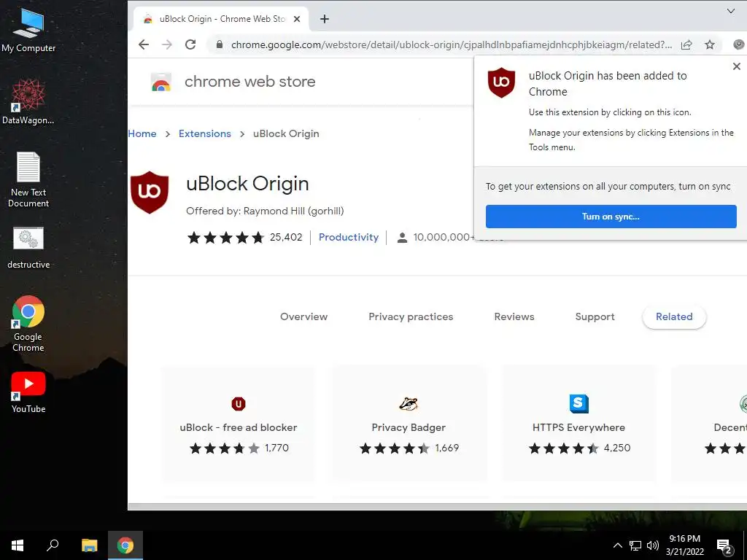
Task: Launch Google Chrome desktop shortcut
Action: (28, 324)
